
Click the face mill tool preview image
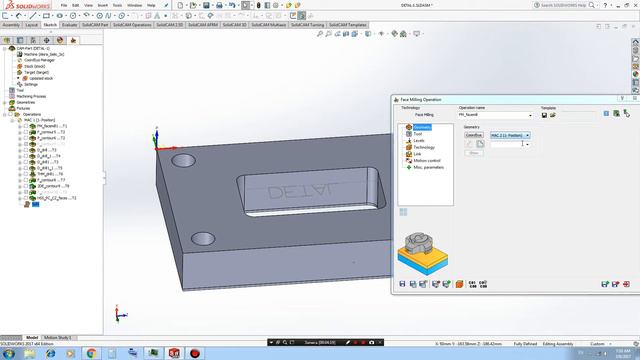click(422, 253)
